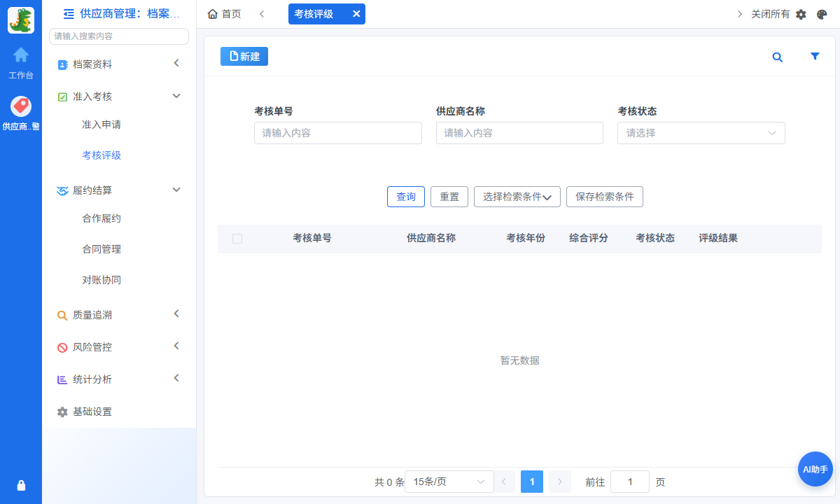The width and height of the screenshot is (840, 504).
Task: Focus the 供应商名称 input field
Action: tap(519, 133)
